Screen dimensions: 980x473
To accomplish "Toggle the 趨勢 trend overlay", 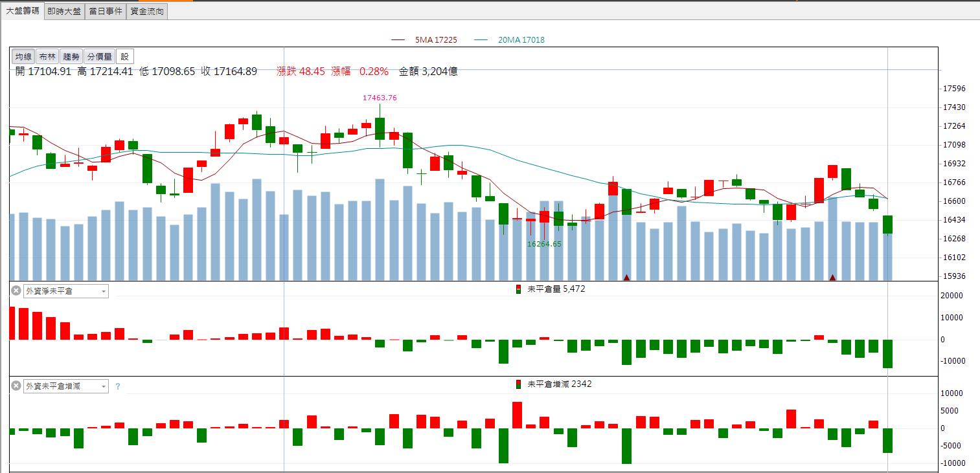I will click(x=71, y=57).
